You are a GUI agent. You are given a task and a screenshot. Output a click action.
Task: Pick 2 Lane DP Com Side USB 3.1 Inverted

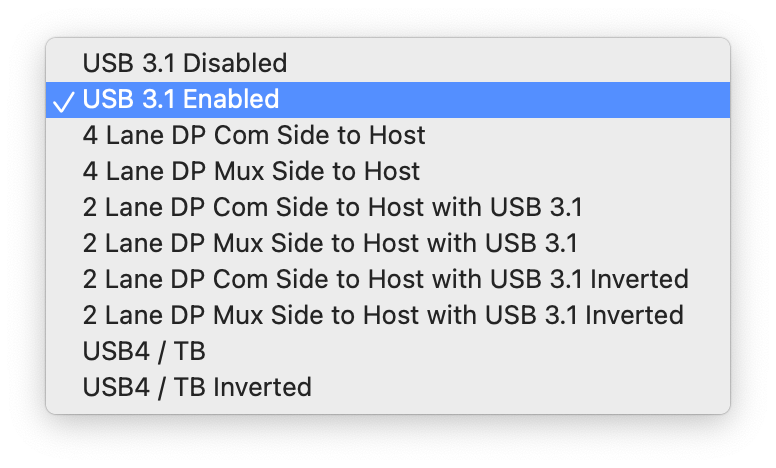[x=385, y=279]
